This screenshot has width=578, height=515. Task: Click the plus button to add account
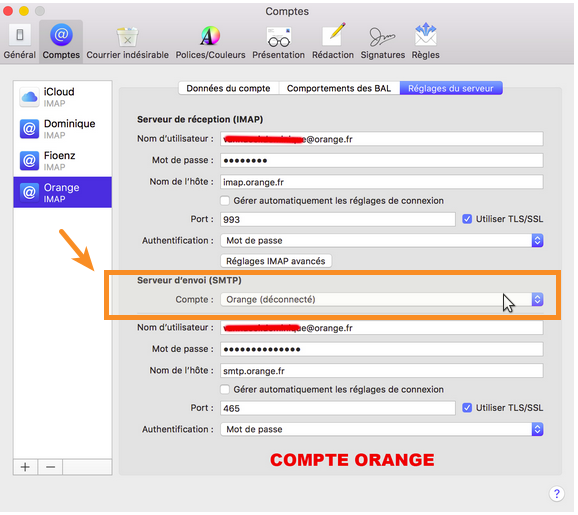click(25, 467)
